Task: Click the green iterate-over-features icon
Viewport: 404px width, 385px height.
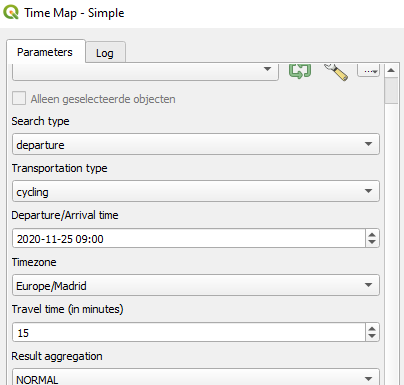Action: point(300,70)
